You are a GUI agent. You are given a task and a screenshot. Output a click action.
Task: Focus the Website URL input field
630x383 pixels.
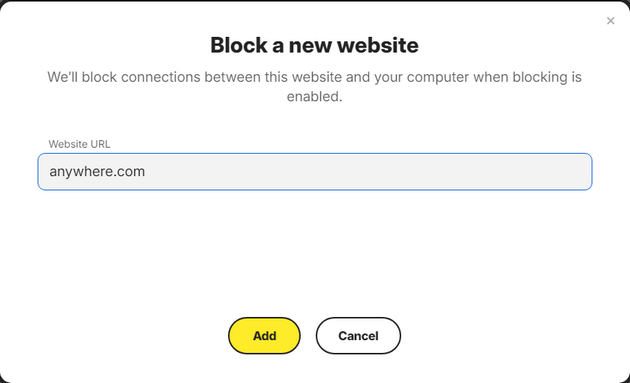[315, 172]
